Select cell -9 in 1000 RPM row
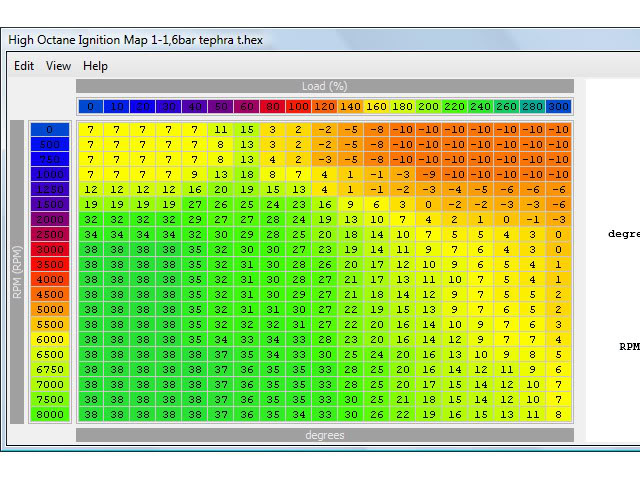640x480 pixels. click(429, 175)
